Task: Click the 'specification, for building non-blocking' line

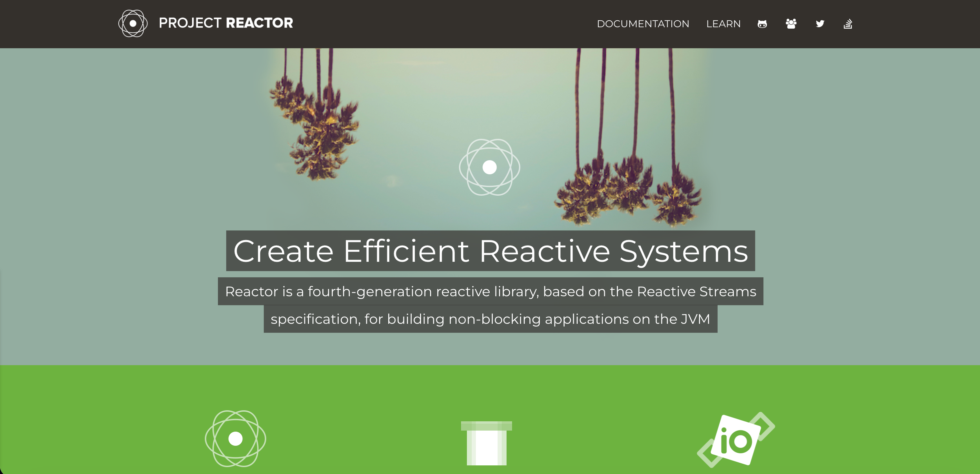Action: tap(490, 319)
